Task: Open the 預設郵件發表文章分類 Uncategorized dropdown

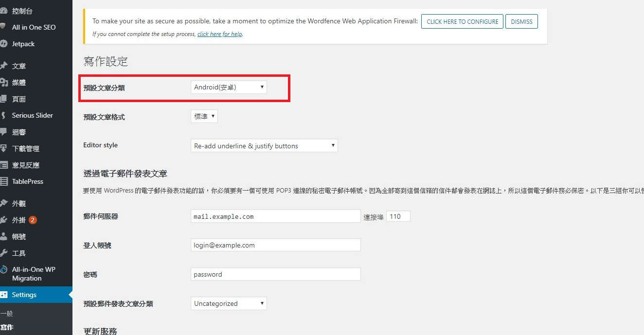Action: 229,303
